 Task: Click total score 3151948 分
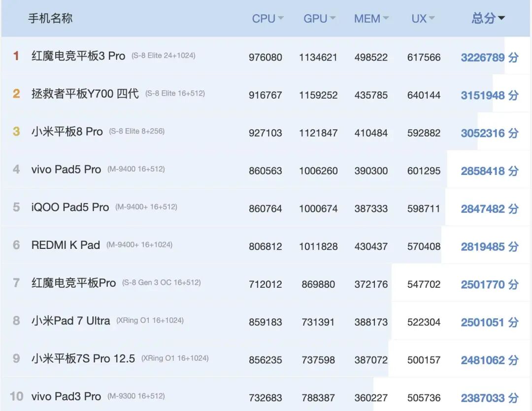[490, 95]
